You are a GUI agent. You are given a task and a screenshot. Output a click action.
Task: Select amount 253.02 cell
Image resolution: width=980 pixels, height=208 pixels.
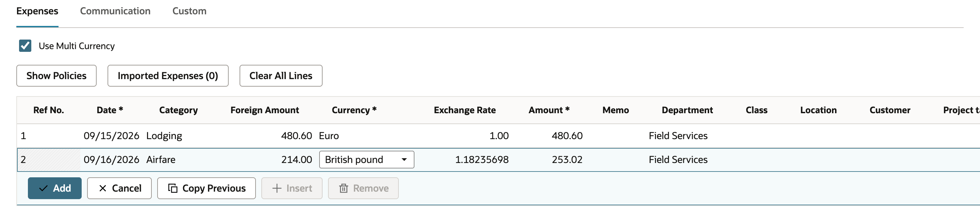pos(567,160)
